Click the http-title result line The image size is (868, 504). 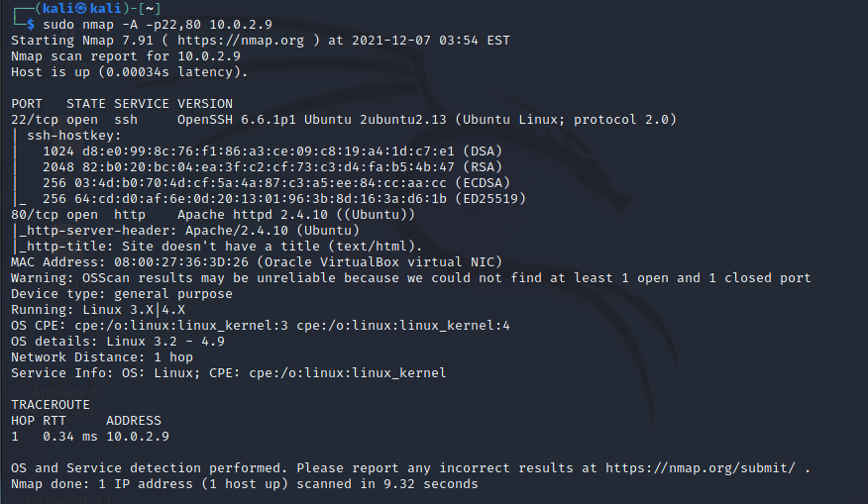click(220, 247)
